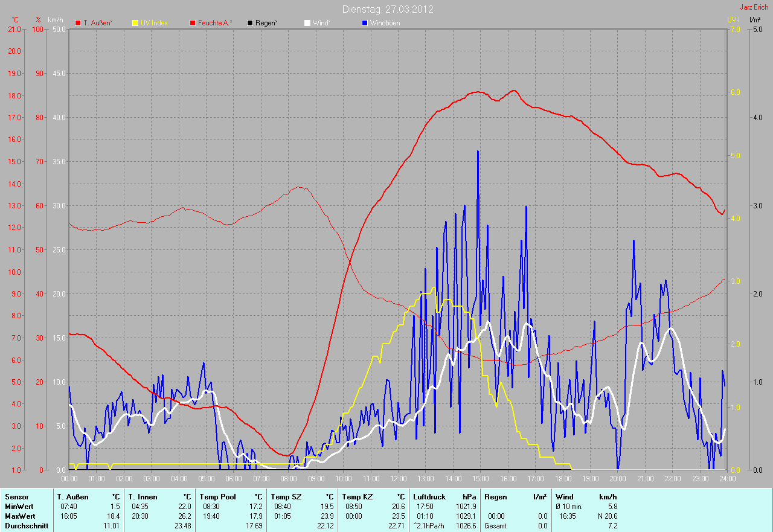Click the blue Windböen legend swatch
The width and height of the screenshot is (773, 532).
[364, 23]
